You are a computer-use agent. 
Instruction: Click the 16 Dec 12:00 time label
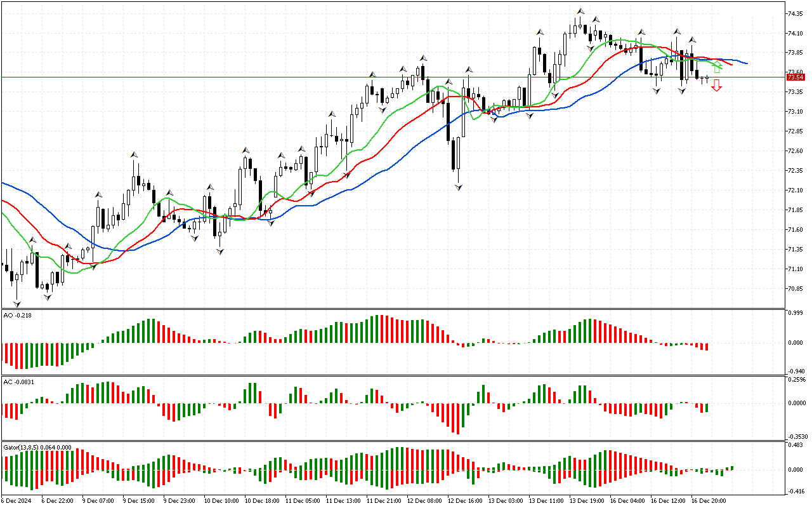(x=669, y=501)
